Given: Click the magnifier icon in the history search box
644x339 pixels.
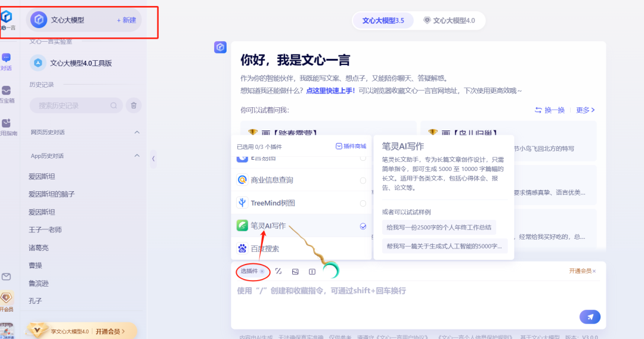Looking at the screenshot, I should click(114, 105).
